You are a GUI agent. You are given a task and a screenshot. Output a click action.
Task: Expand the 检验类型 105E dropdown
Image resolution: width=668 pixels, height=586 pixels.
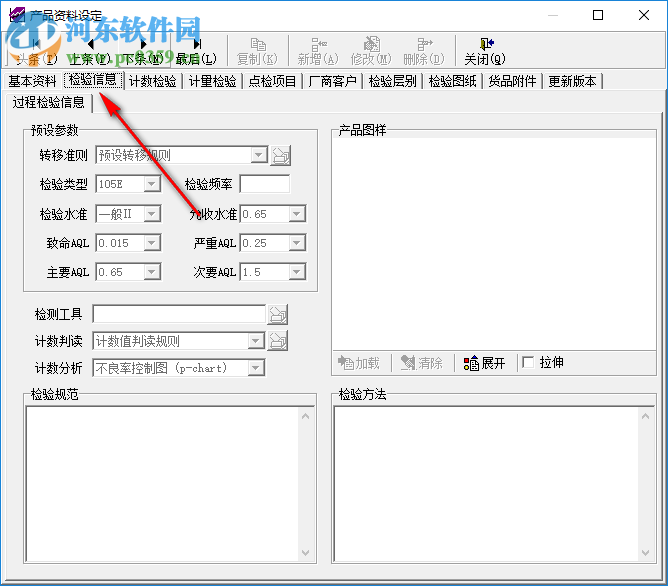pyautogui.click(x=152, y=184)
